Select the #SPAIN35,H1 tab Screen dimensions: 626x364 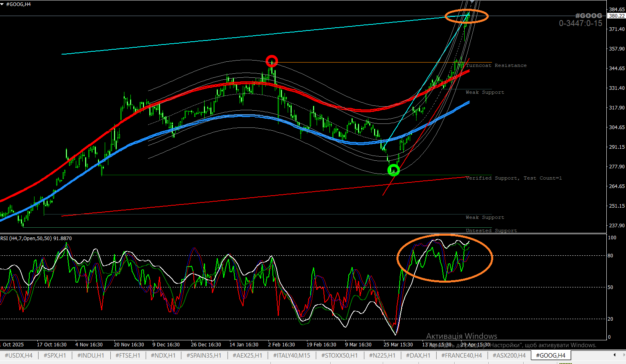coord(203,355)
